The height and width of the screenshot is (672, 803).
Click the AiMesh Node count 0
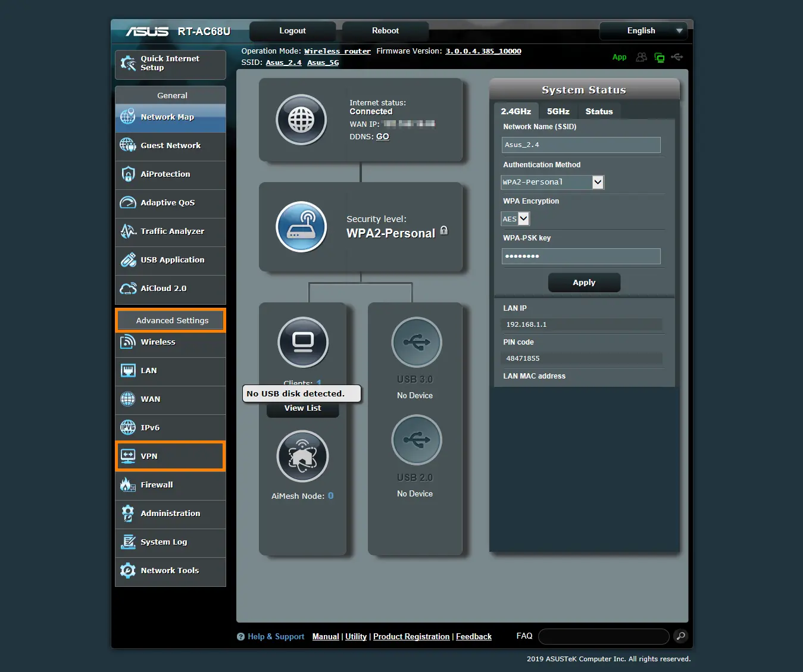[330, 496]
